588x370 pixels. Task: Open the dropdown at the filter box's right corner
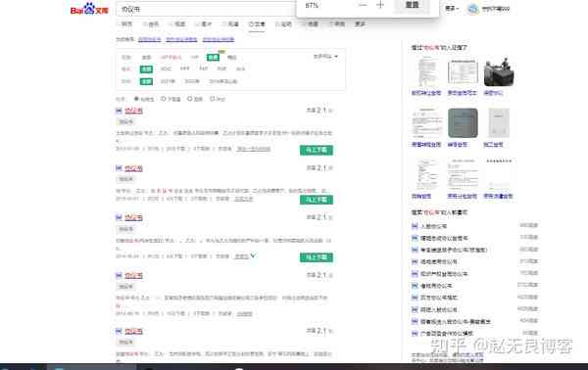[x=325, y=57]
